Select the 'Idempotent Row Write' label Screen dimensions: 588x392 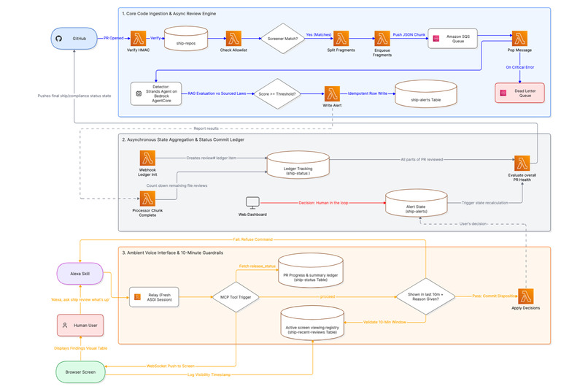[368, 93]
